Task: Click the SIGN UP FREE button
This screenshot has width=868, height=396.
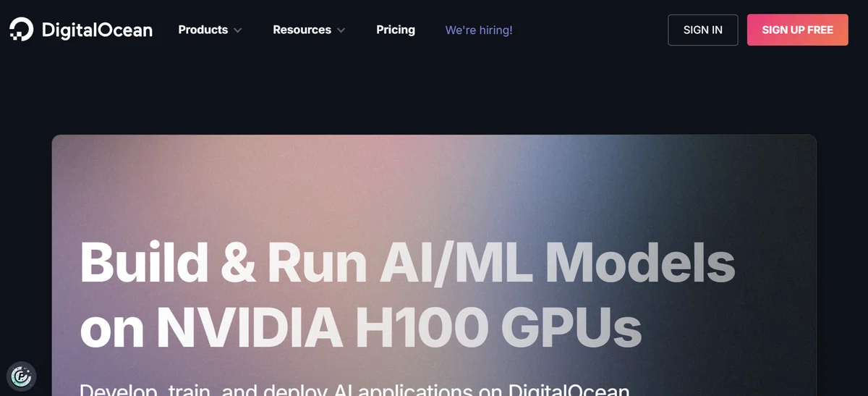Action: [798, 30]
